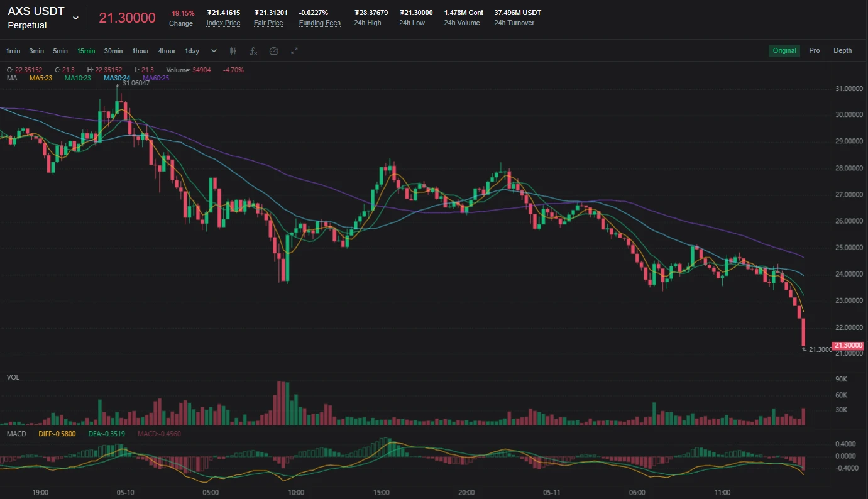Select the 3min timeframe
Screen dimensions: 868x499
coord(36,51)
